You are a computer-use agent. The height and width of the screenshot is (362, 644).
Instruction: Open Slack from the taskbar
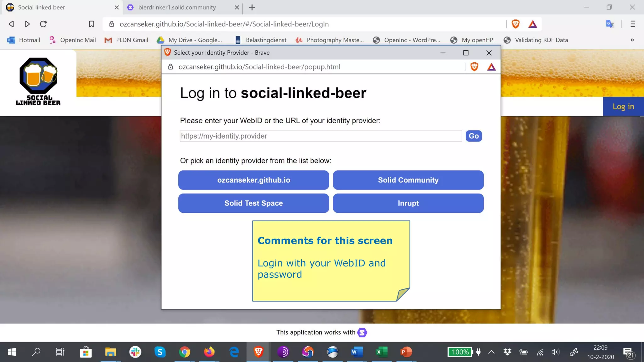coord(135,352)
